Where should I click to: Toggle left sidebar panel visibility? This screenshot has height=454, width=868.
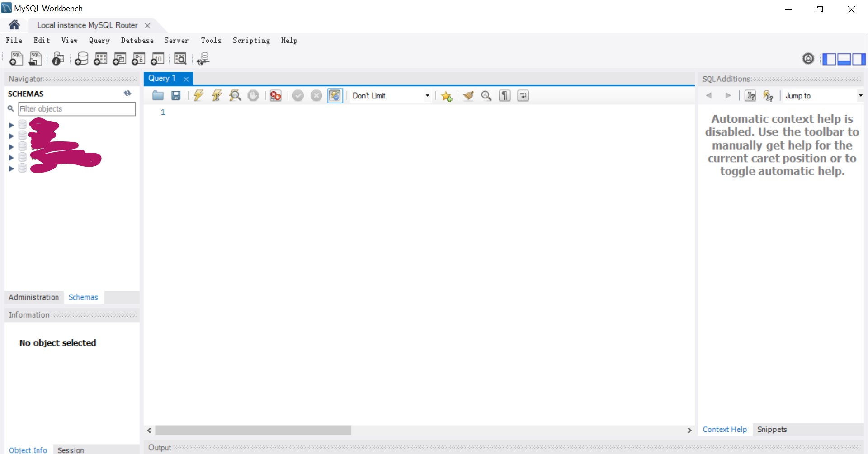pos(829,59)
